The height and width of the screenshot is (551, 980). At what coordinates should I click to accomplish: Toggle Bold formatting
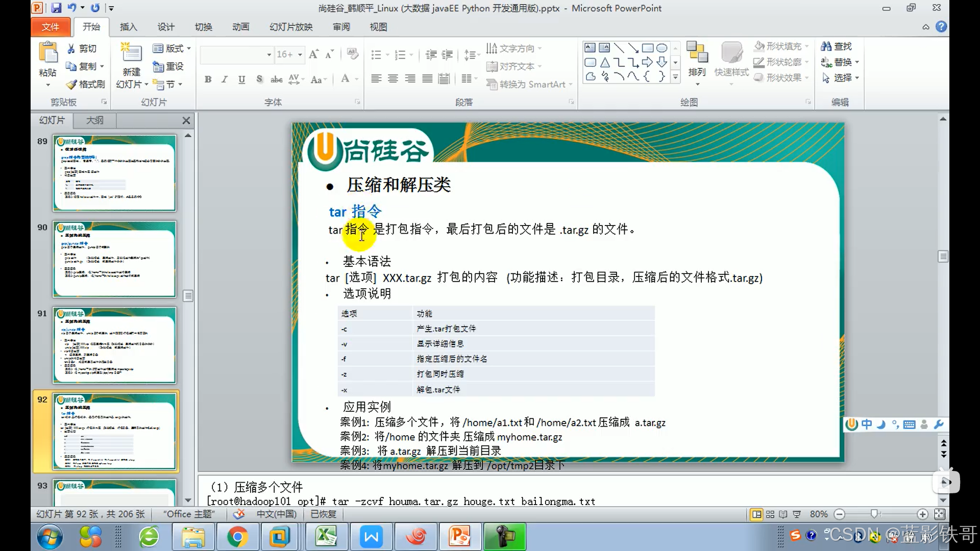208,79
